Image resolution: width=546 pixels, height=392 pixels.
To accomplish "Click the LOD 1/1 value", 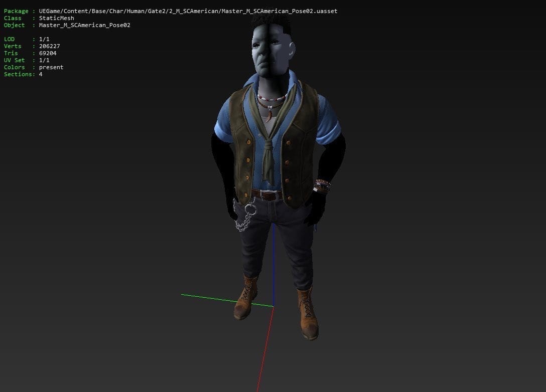I will point(44,39).
